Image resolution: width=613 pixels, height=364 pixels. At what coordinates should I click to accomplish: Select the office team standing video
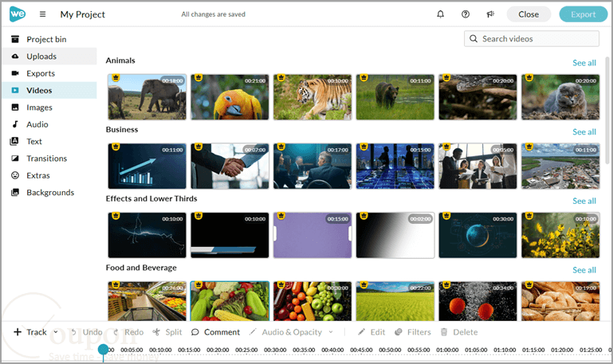[x=477, y=166]
